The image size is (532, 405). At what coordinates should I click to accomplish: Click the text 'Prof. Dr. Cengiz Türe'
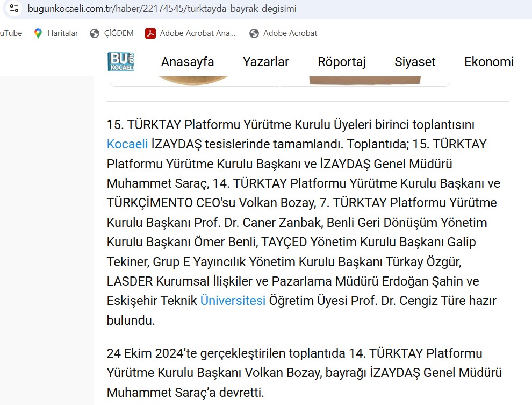point(408,301)
